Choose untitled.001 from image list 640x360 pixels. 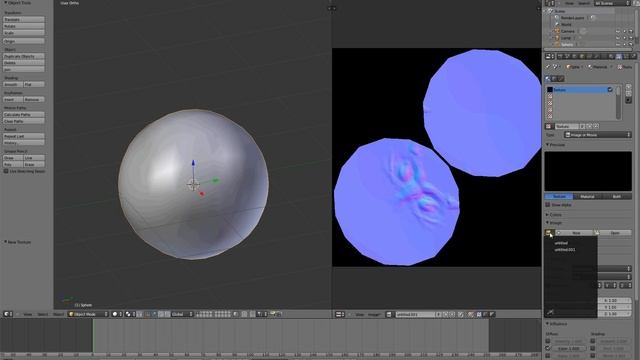pos(564,249)
